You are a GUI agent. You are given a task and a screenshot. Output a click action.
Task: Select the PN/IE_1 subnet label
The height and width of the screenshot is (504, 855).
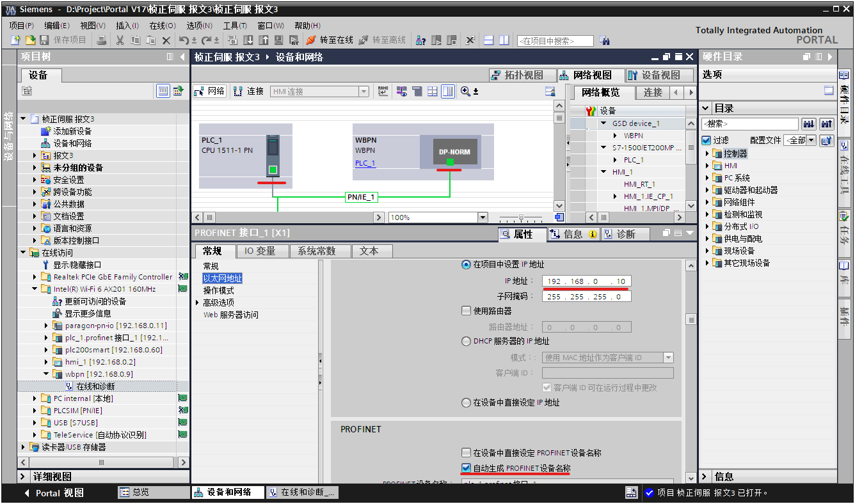click(x=361, y=197)
